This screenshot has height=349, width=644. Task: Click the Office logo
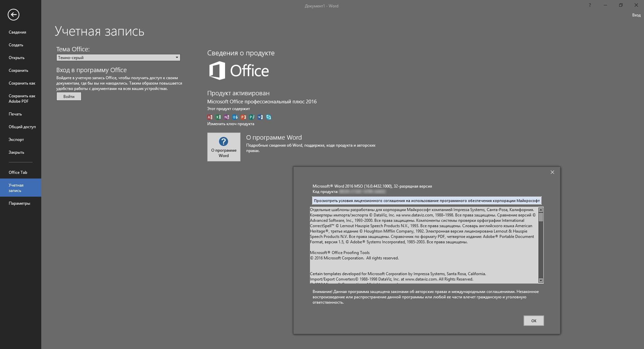239,70
